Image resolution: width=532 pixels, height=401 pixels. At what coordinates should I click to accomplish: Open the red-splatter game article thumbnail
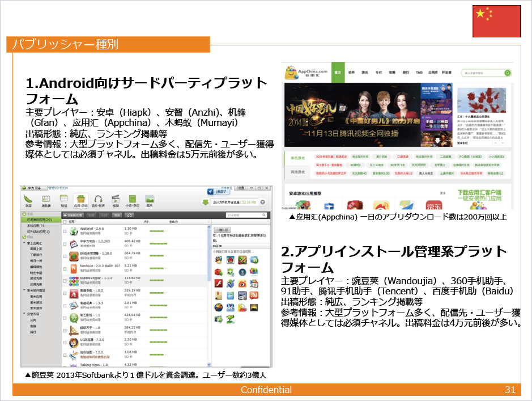tap(482, 100)
